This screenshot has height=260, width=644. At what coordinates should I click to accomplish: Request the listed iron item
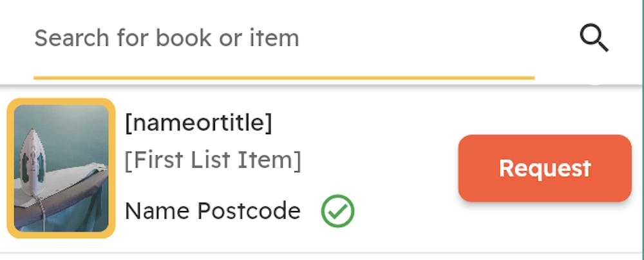pos(544,168)
